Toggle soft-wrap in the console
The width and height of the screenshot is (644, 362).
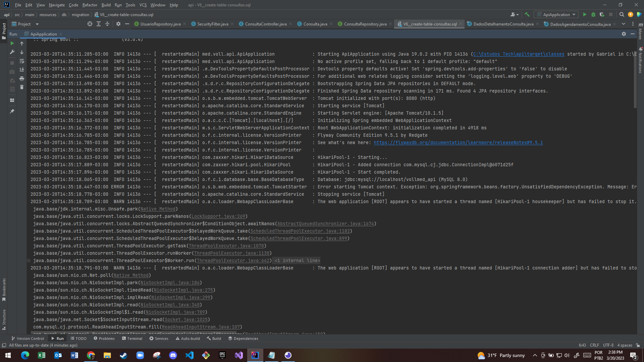tap(22, 61)
